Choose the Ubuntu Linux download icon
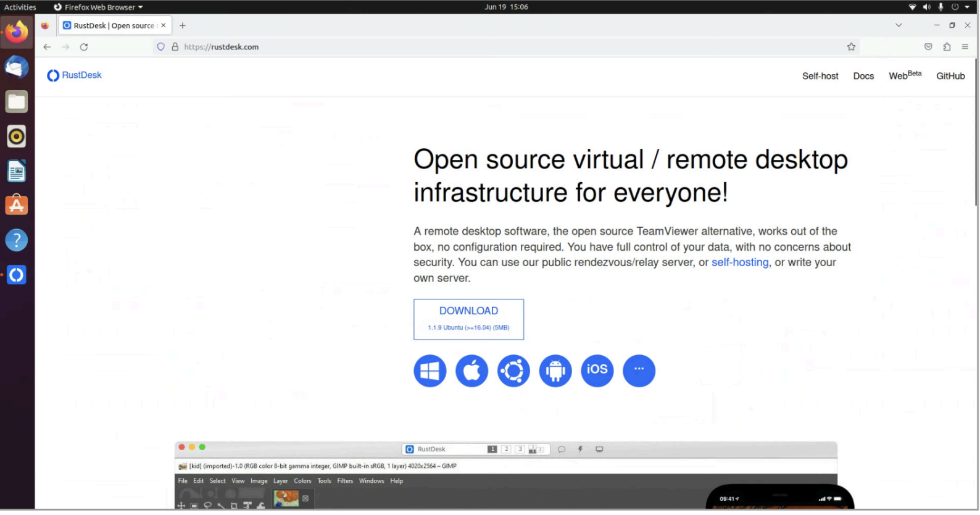Image resolution: width=980 pixels, height=515 pixels. (513, 371)
